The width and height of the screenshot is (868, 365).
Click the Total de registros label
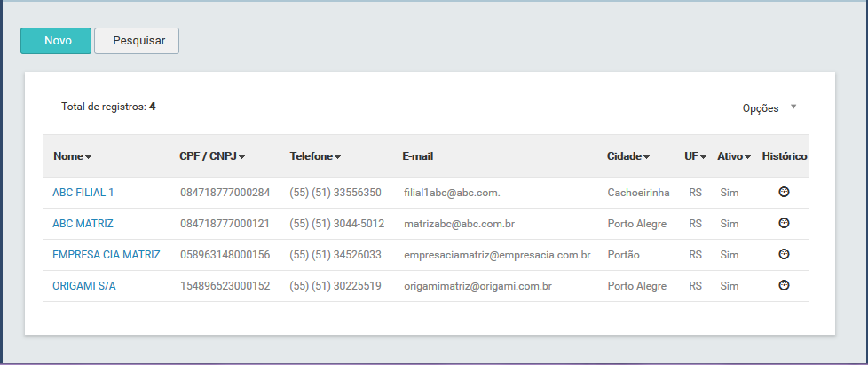pos(108,107)
